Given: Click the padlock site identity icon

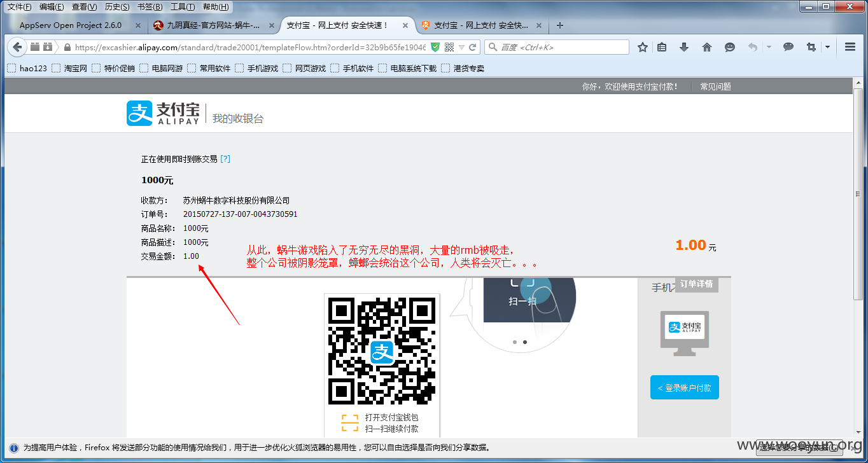Looking at the screenshot, I should point(67,47).
